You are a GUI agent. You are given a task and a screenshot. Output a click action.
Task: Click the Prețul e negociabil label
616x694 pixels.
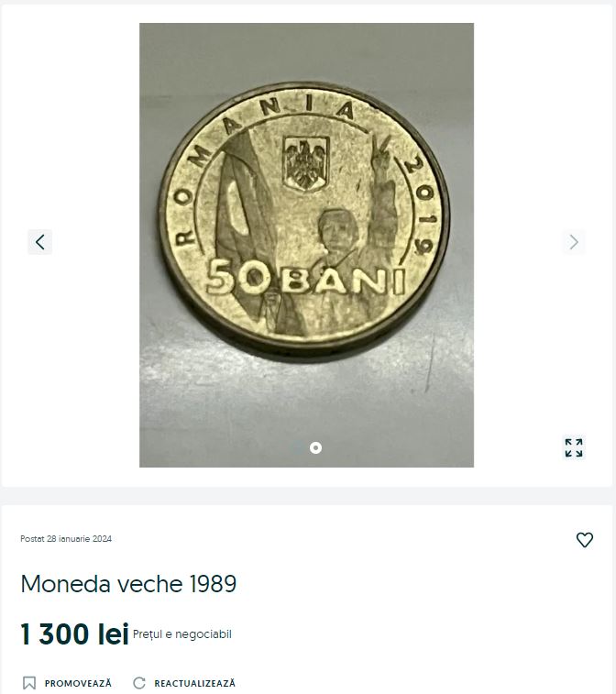(x=181, y=634)
